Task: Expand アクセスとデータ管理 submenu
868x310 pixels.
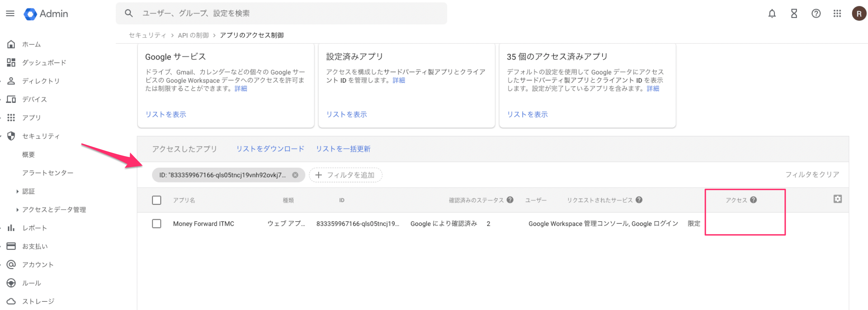Action: [x=17, y=210]
